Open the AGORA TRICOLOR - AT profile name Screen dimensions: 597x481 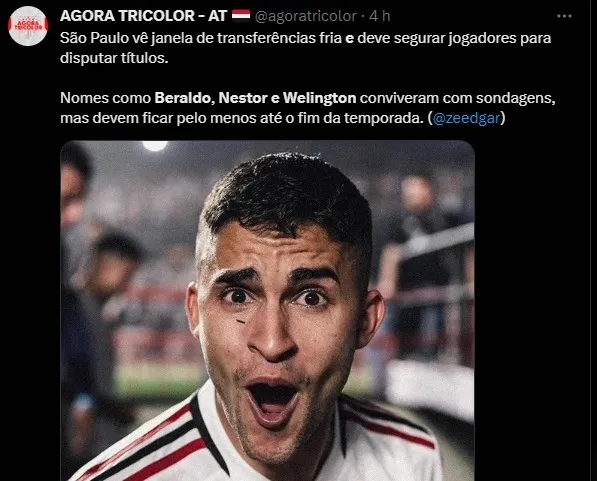click(144, 16)
